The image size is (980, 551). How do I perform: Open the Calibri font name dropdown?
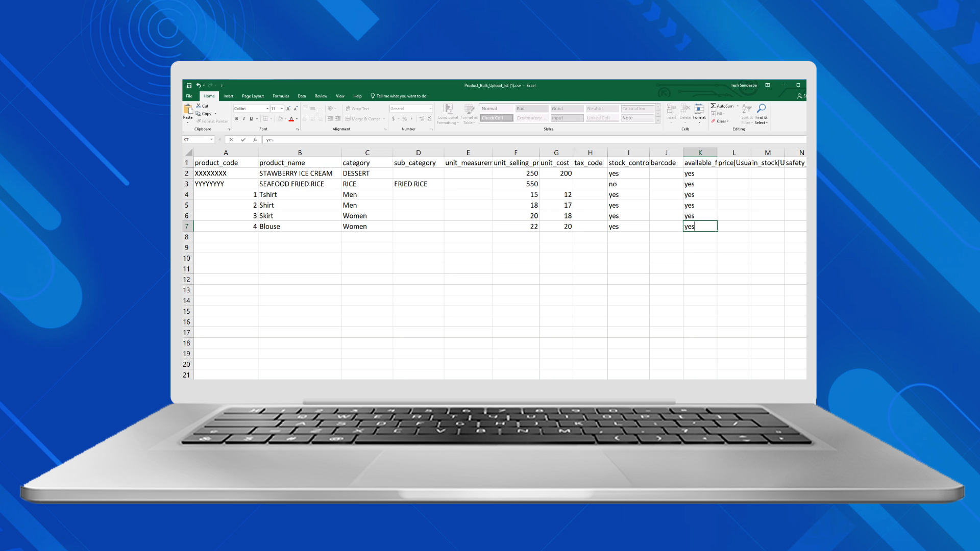(x=267, y=109)
